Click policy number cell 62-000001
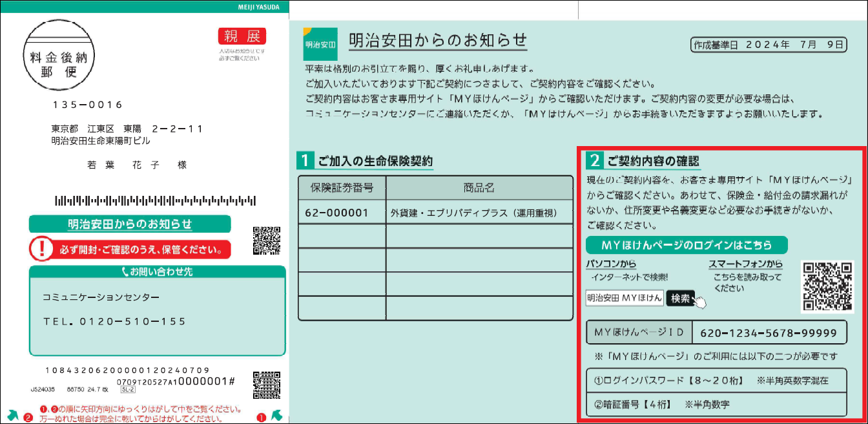This screenshot has height=424, width=868. pyautogui.click(x=342, y=212)
